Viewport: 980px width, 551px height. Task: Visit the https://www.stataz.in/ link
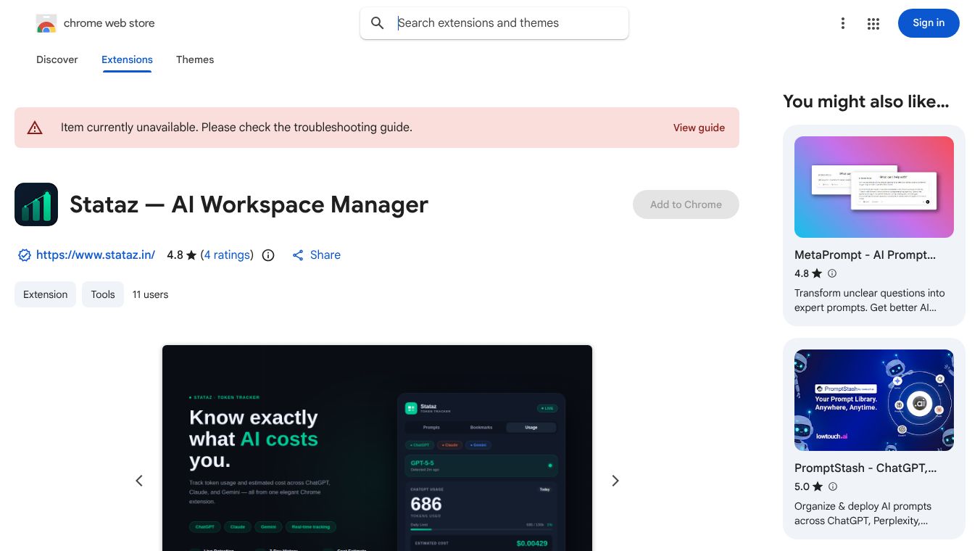pos(96,255)
